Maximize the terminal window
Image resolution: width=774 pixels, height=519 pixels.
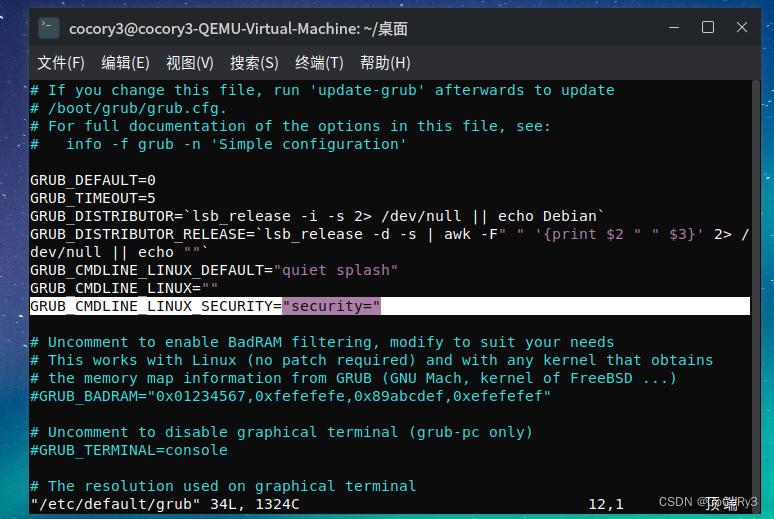[708, 27]
